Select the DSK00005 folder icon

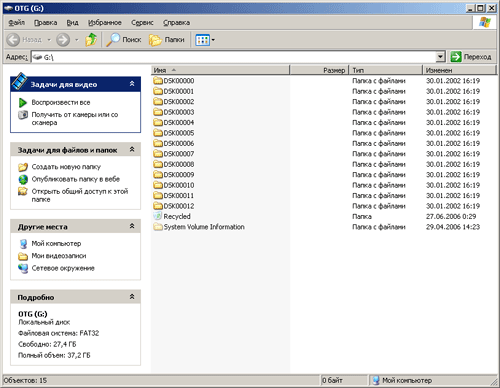[x=158, y=133]
